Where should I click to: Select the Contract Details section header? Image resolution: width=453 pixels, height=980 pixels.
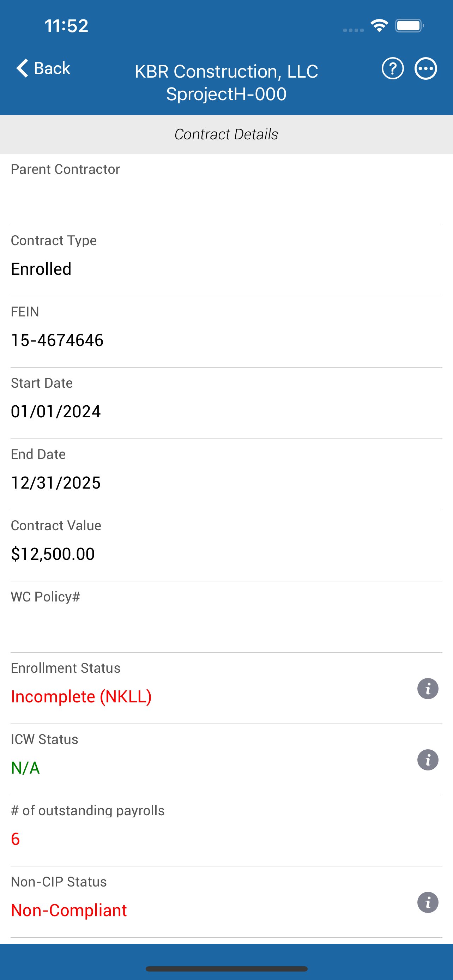click(x=226, y=134)
